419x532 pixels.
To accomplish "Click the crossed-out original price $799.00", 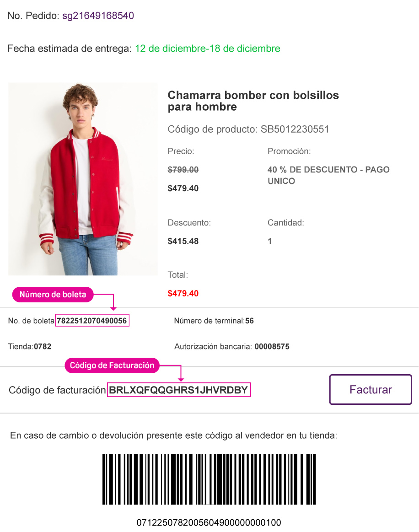I will (183, 170).
